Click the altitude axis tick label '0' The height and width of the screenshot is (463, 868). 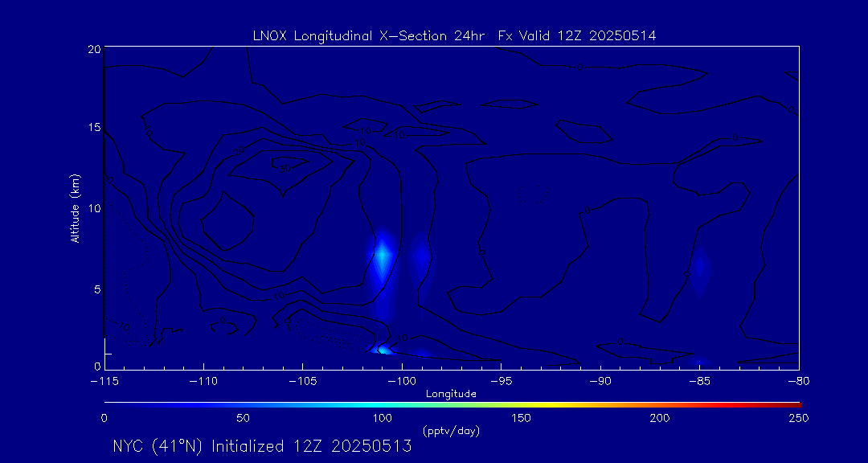97,366
